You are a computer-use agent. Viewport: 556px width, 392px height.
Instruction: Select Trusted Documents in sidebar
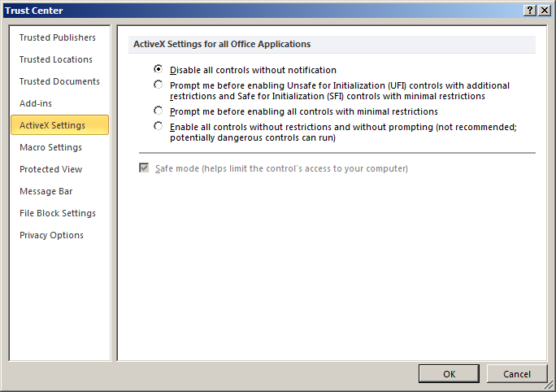point(59,81)
